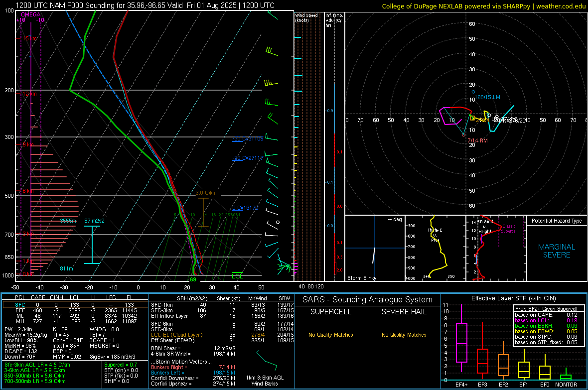The height and width of the screenshot is (390, 588).
Task: Select the '7/14 RM' hodograph label
Action: click(477, 140)
